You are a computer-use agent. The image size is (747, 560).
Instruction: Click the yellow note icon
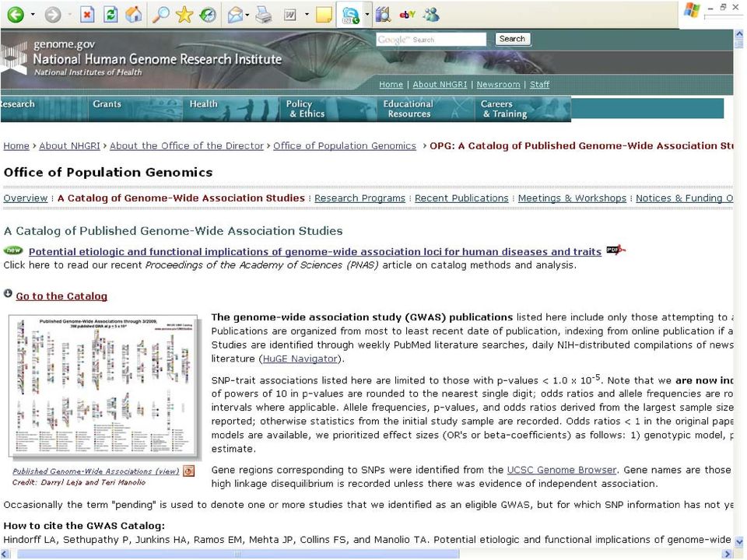[x=324, y=15]
